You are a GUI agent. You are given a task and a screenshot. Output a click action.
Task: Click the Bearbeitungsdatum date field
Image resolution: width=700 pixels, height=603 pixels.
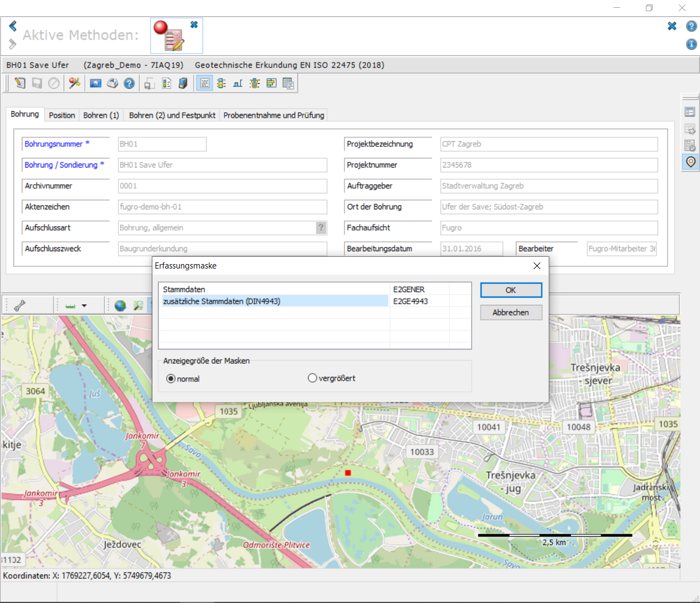(x=472, y=248)
